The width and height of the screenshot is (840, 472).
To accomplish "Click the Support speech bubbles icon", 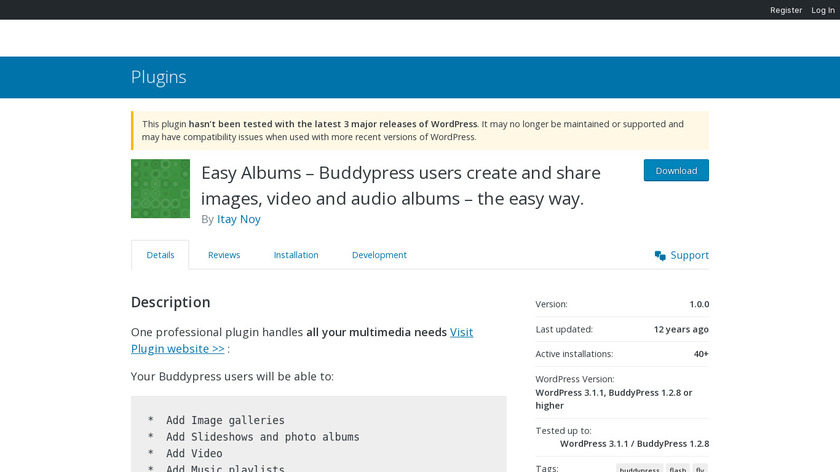I will [x=660, y=256].
